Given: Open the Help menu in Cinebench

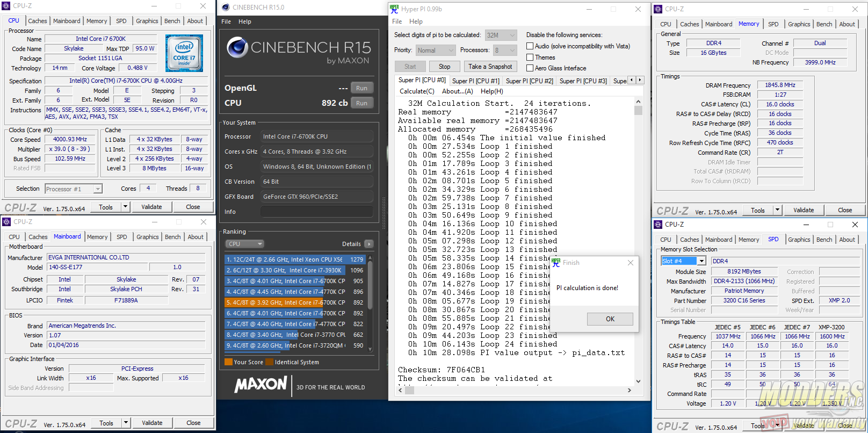Looking at the screenshot, I should 245,21.
